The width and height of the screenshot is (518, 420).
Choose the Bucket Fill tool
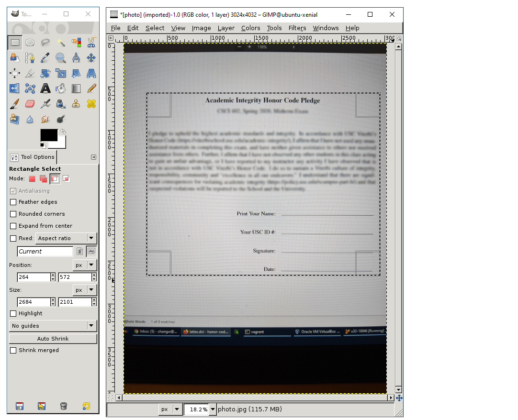pos(61,88)
